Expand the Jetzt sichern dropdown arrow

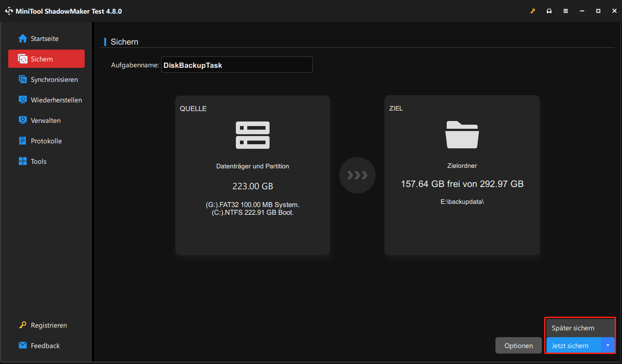608,346
